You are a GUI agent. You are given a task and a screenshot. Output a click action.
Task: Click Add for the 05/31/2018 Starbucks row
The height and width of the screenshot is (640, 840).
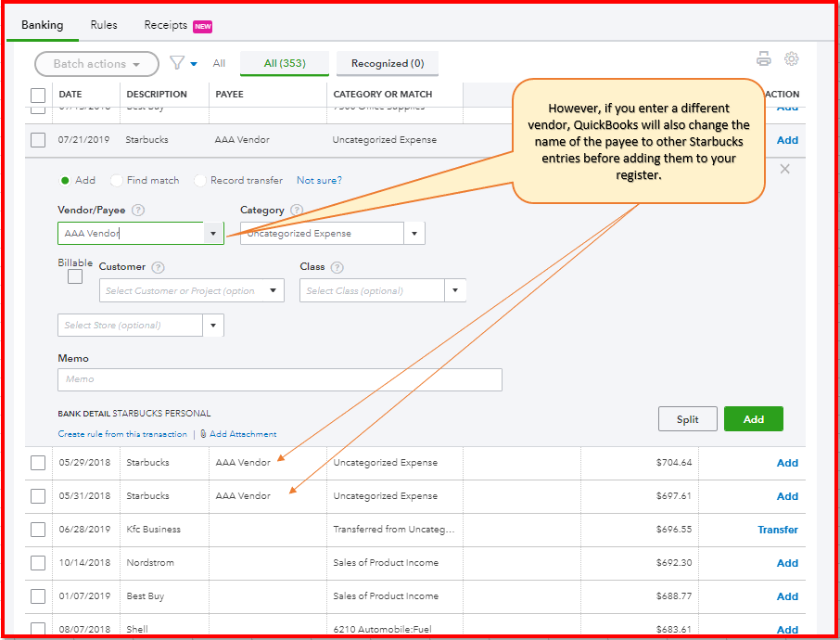pyautogui.click(x=787, y=496)
